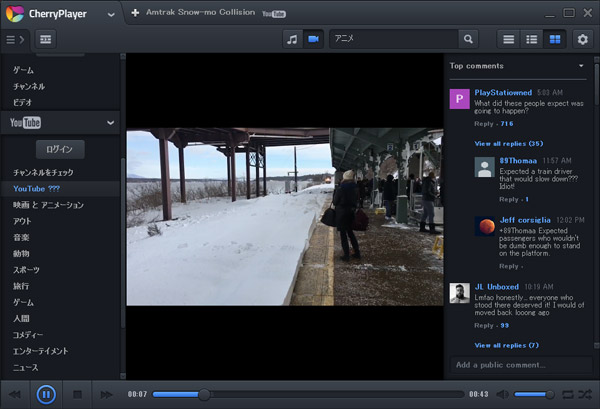Switch to music mode icon
The width and height of the screenshot is (600, 409).
tap(291, 39)
